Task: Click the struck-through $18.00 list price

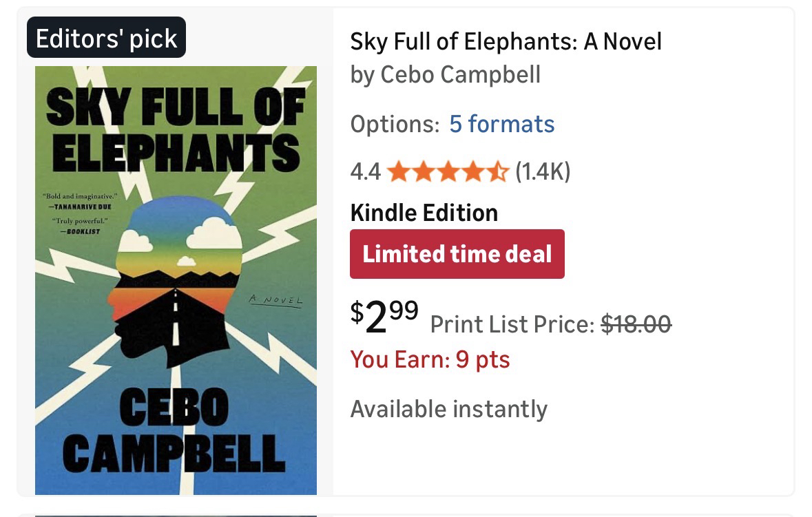Action: [636, 324]
